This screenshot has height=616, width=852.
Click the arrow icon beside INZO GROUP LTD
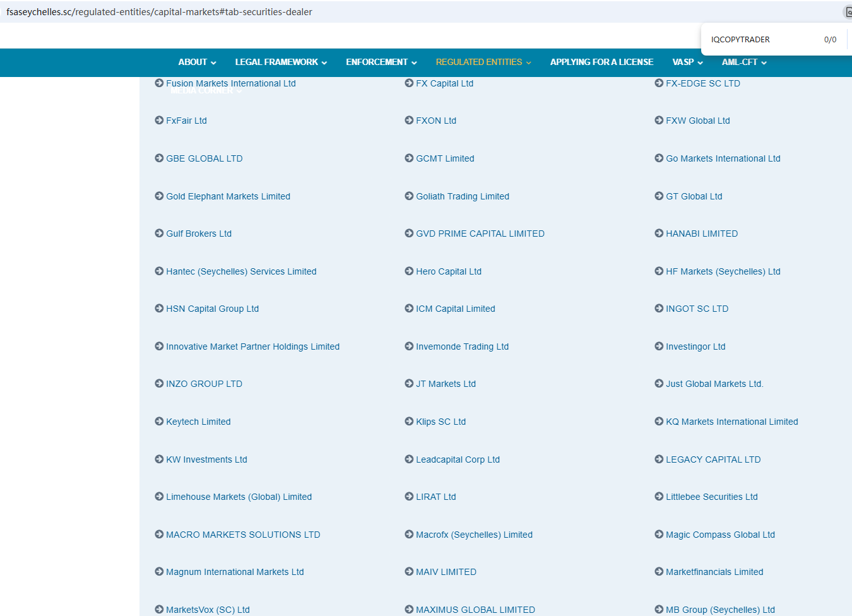(x=159, y=384)
